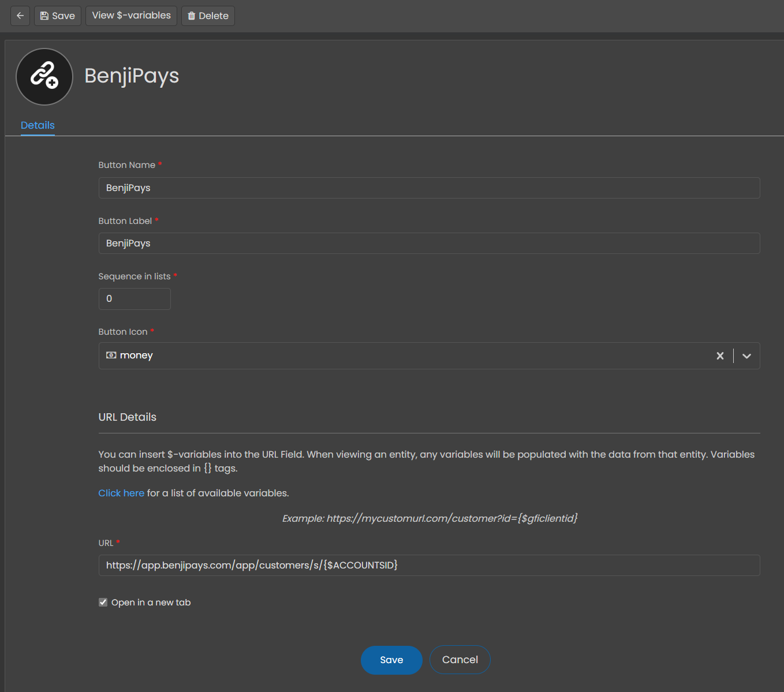Click the BenjiPays page title text
Screen dimensions: 784x692
tap(132, 76)
